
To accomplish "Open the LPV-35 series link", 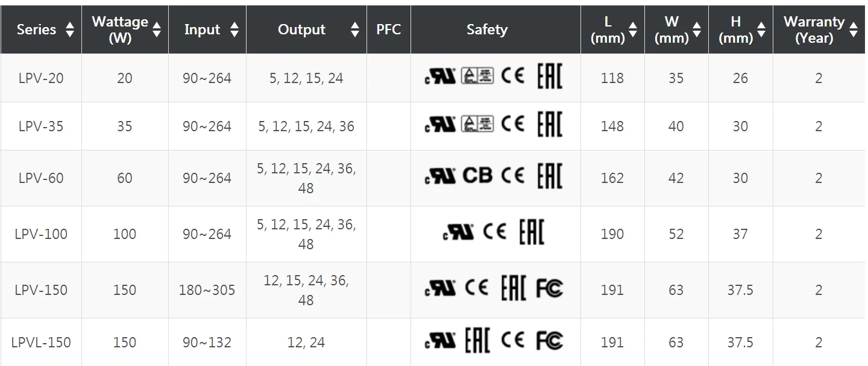I will 41,126.
